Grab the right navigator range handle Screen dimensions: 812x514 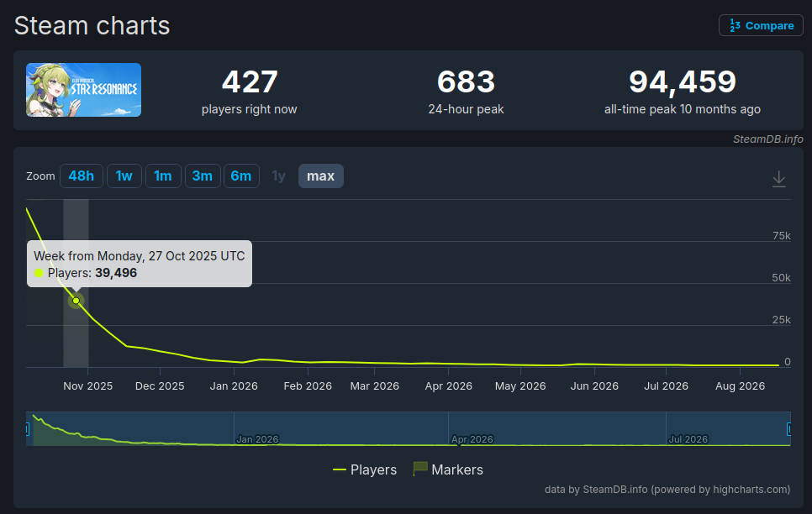788,428
